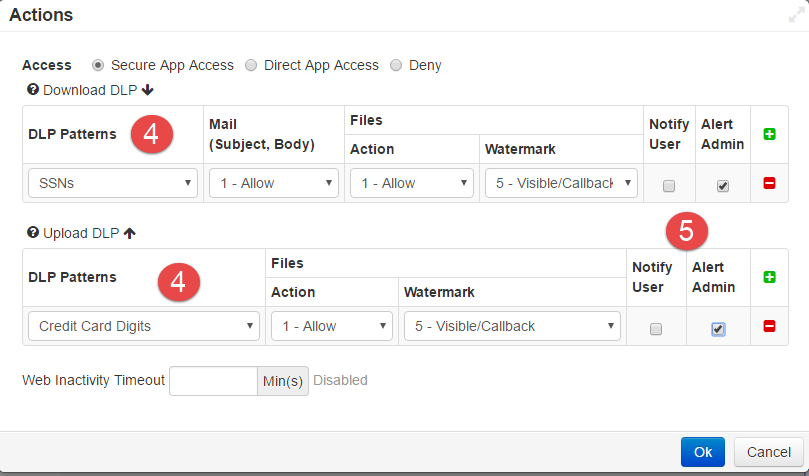Click the Web Inactivity Timeout field

[x=214, y=381]
